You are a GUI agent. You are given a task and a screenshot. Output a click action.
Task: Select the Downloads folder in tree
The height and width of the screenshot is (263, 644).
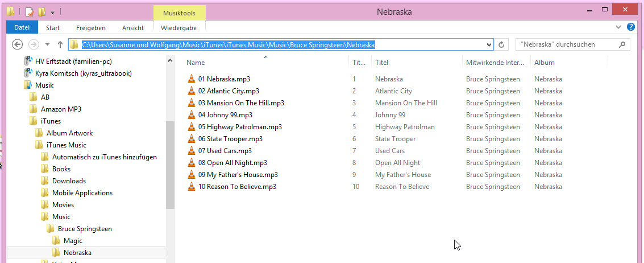click(69, 180)
